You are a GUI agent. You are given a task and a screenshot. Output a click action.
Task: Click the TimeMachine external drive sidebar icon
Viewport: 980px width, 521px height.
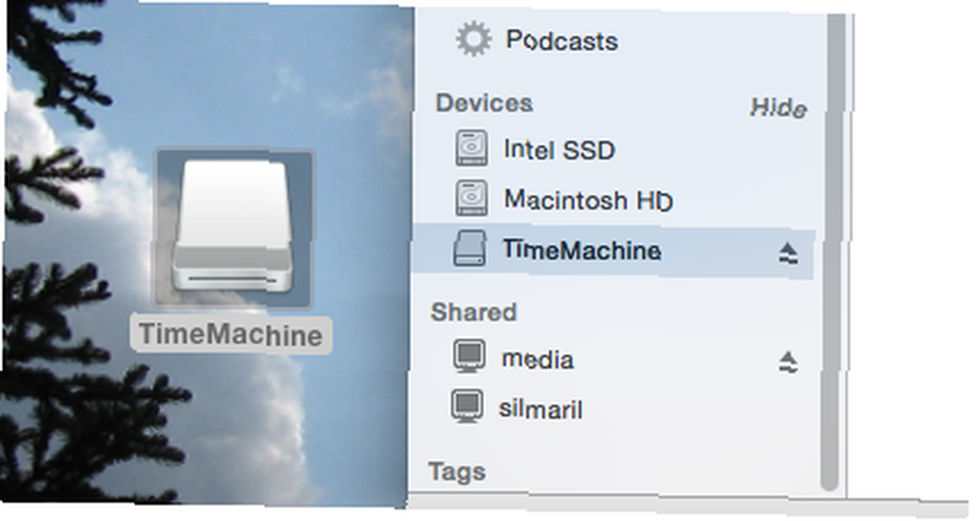tap(470, 249)
